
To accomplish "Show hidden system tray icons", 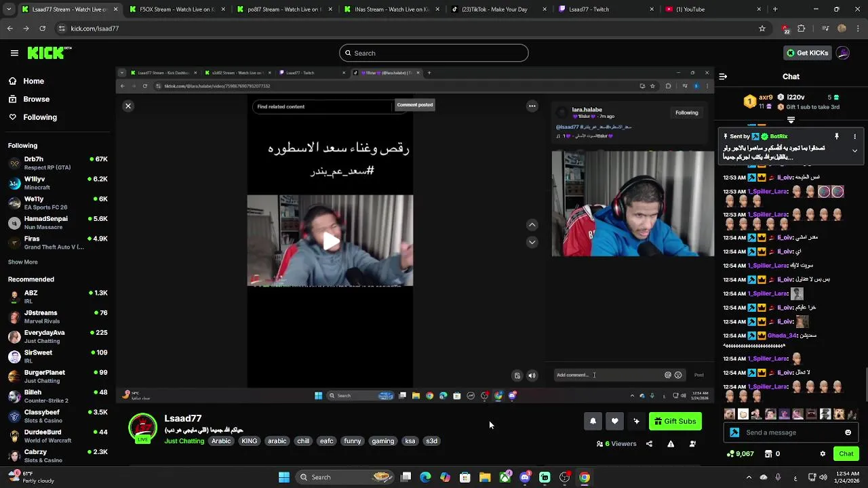I will (749, 477).
